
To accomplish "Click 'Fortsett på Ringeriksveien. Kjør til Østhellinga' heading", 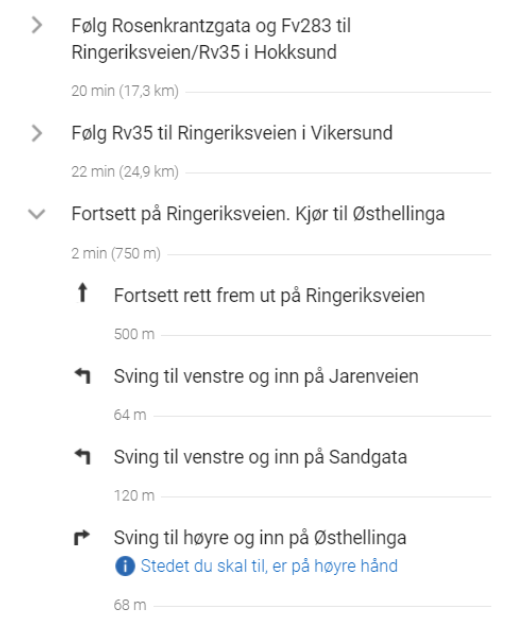I will 258,214.
